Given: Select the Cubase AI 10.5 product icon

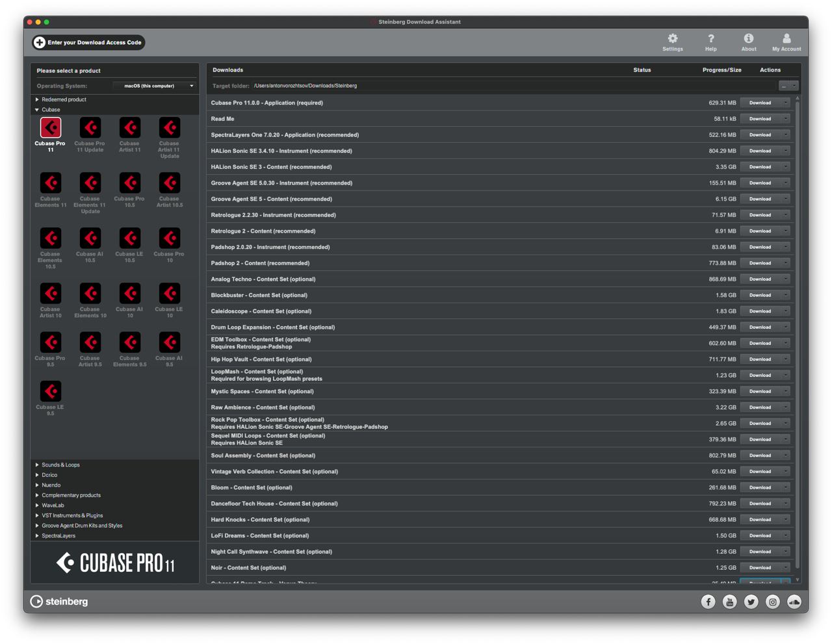Looking at the screenshot, I should point(90,238).
